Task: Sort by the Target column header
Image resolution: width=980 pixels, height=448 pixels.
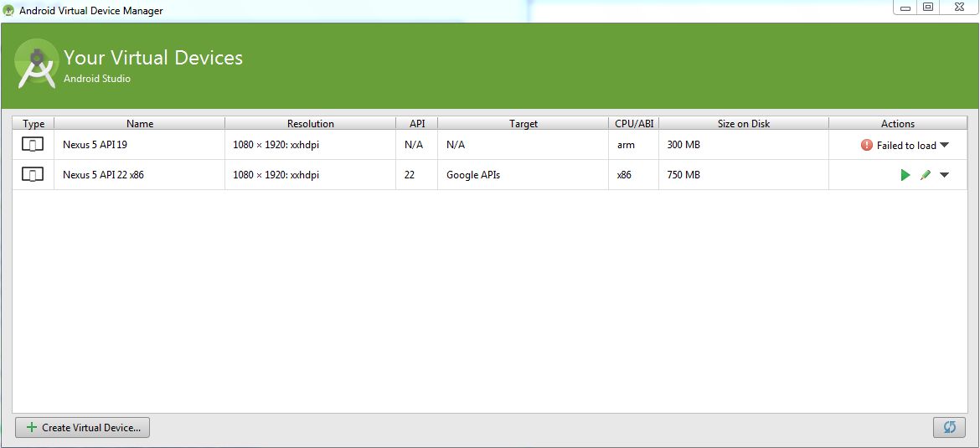Action: click(524, 124)
